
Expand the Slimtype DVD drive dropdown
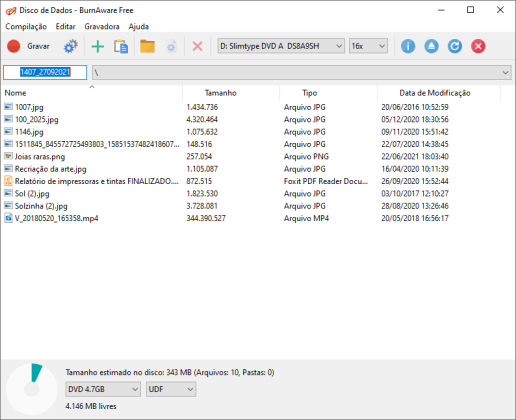(281, 46)
